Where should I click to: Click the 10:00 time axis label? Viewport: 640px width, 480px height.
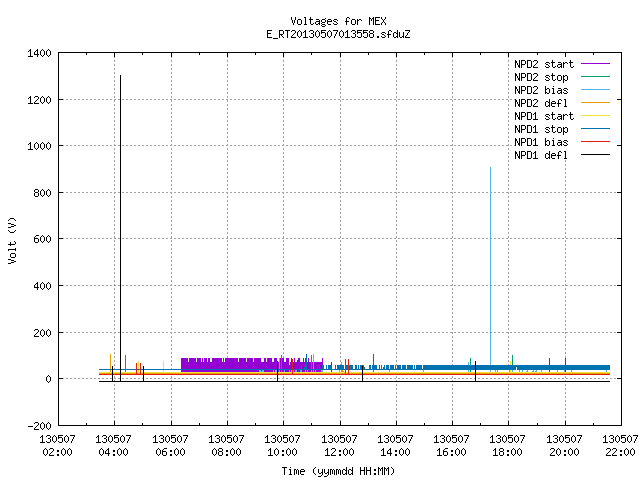[282, 452]
